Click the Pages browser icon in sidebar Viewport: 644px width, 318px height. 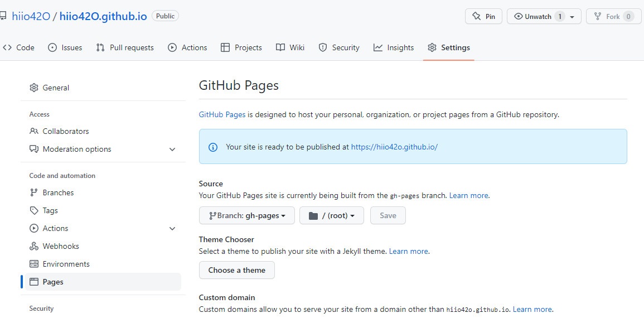pos(33,282)
